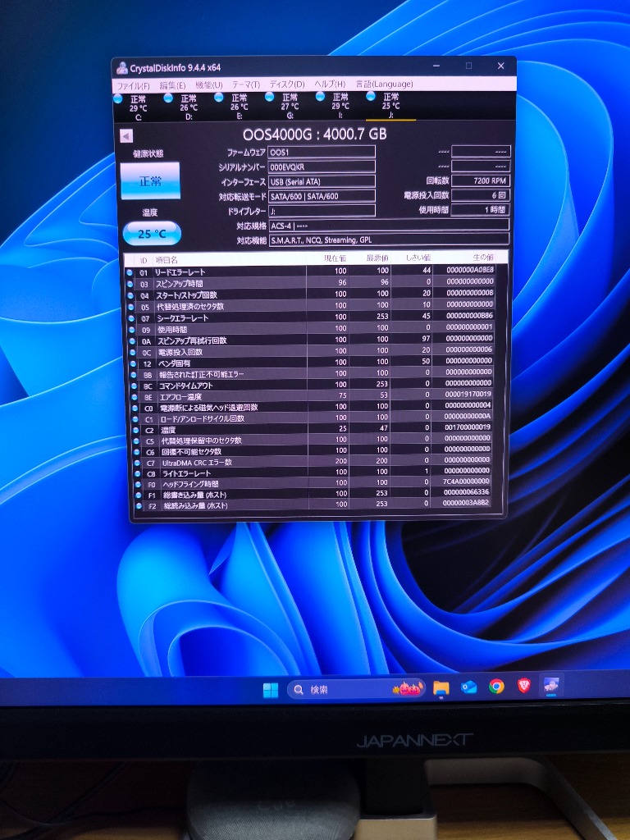Select the BC コマンドタイムアウト row
The width and height of the screenshot is (630, 840).
[313, 385]
